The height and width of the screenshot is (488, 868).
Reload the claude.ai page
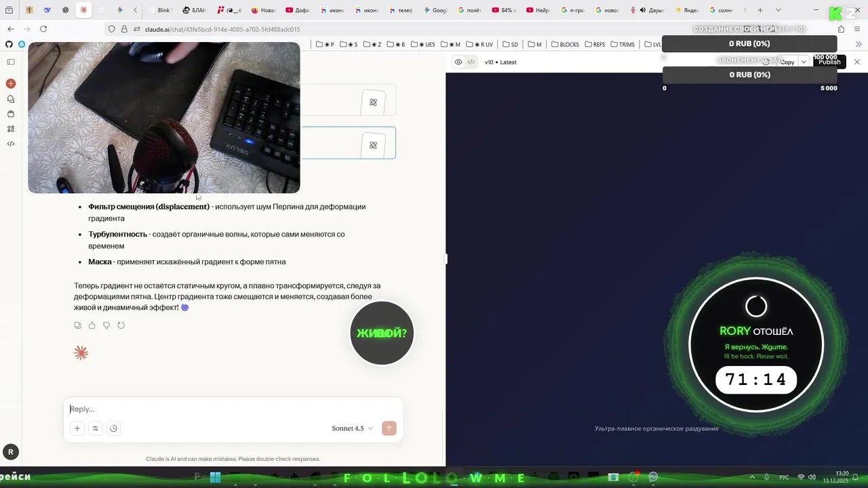coord(43,29)
